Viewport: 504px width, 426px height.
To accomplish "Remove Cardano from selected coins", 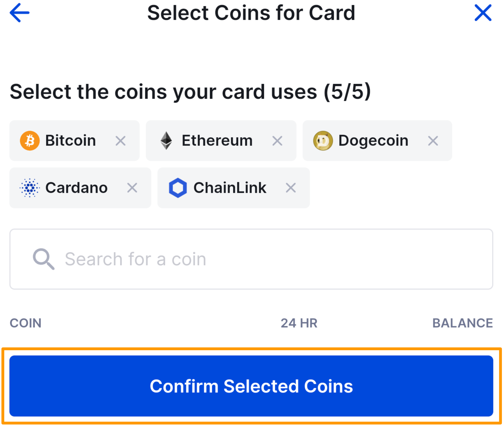I will pyautogui.click(x=132, y=188).
